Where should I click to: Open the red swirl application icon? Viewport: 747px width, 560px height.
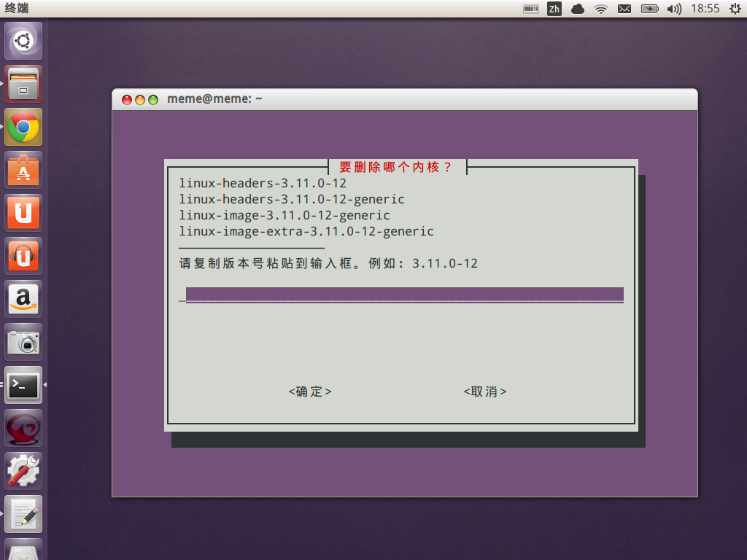click(x=23, y=428)
